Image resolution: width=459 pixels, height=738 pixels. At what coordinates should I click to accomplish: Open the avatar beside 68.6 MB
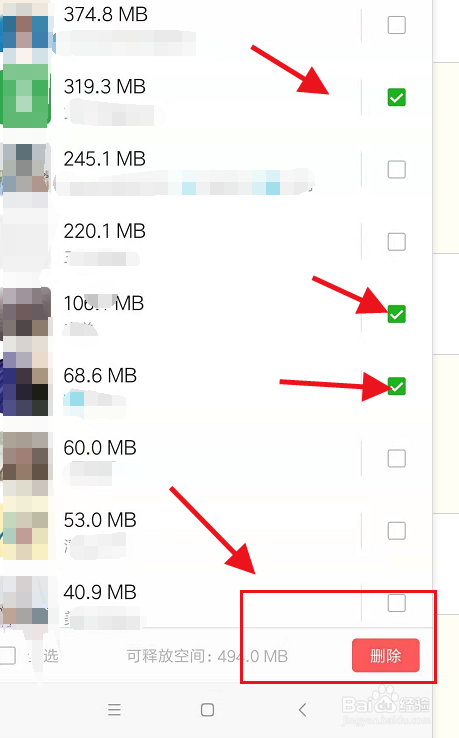click(x=26, y=386)
